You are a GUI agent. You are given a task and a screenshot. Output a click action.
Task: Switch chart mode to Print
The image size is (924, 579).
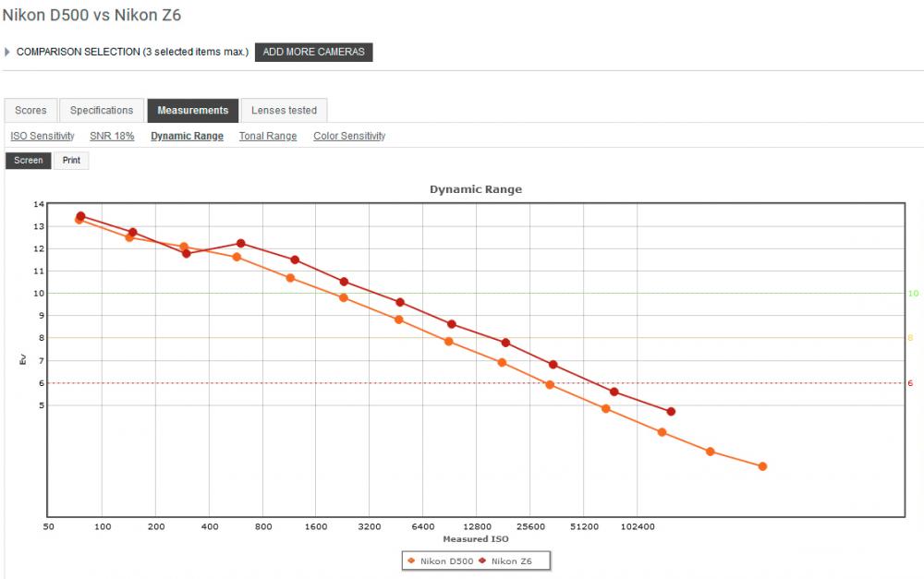click(x=71, y=160)
